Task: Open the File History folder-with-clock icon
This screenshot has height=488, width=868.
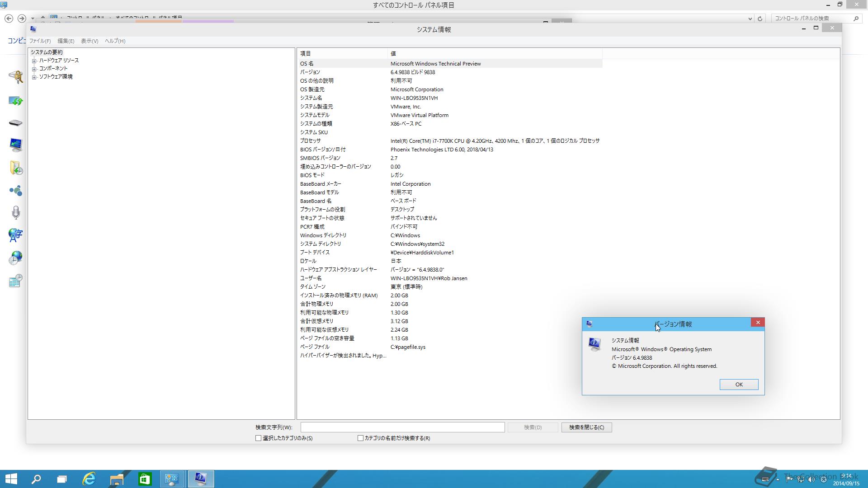Action: 16,168
